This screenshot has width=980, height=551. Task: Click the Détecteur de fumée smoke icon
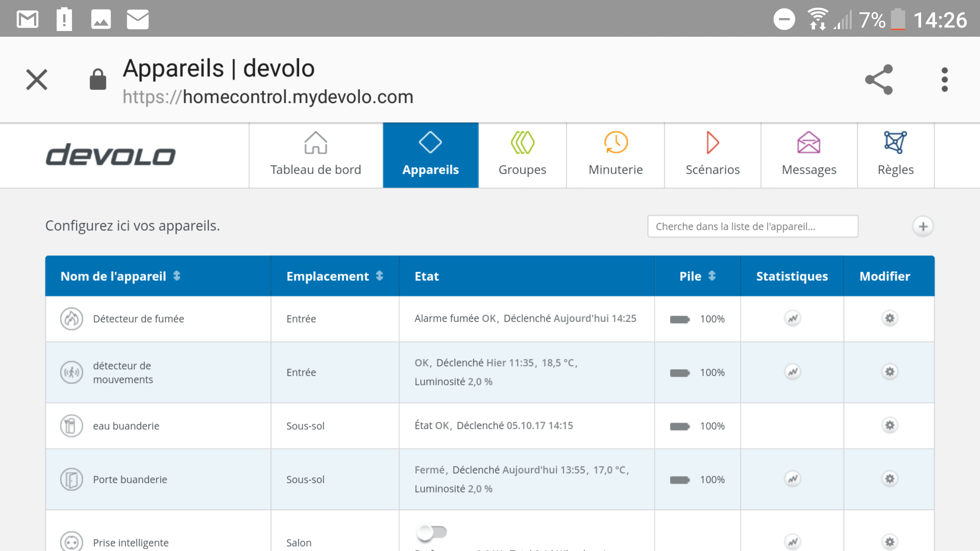(x=72, y=319)
